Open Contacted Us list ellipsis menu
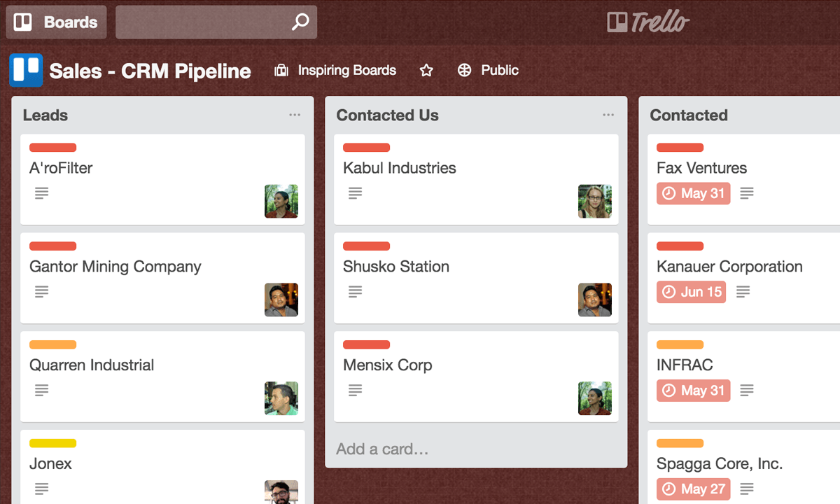This screenshot has height=504, width=840. pyautogui.click(x=608, y=115)
